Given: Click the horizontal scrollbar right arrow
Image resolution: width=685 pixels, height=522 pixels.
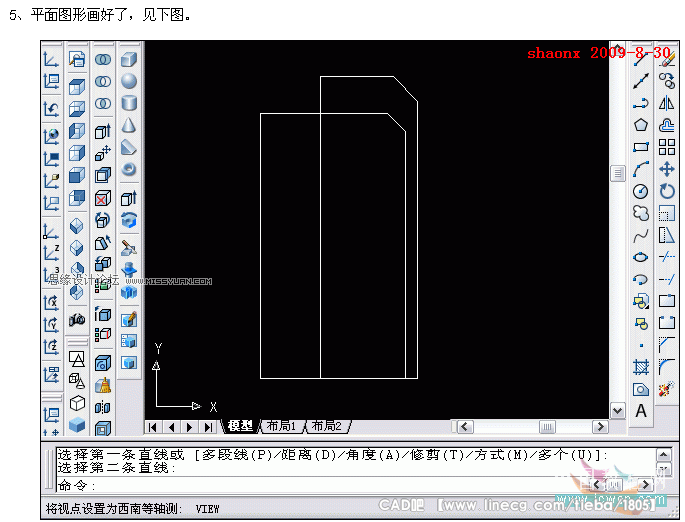Looking at the screenshot, I should pyautogui.click(x=600, y=426).
